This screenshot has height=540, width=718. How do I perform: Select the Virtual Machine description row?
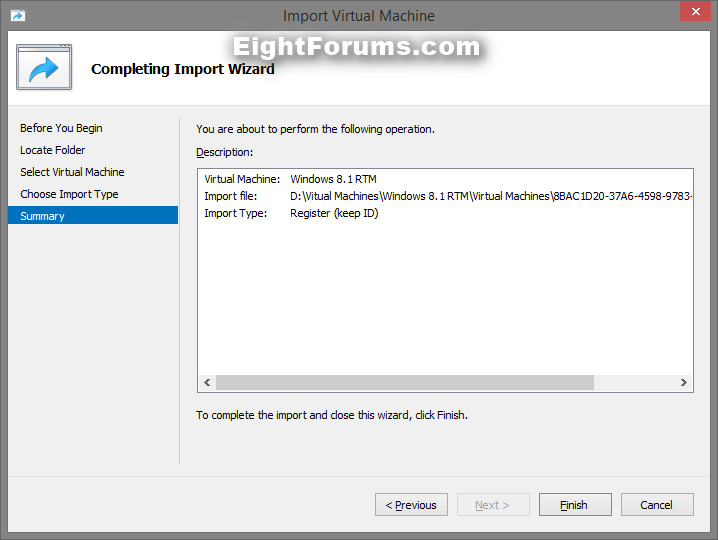[x=290, y=179]
